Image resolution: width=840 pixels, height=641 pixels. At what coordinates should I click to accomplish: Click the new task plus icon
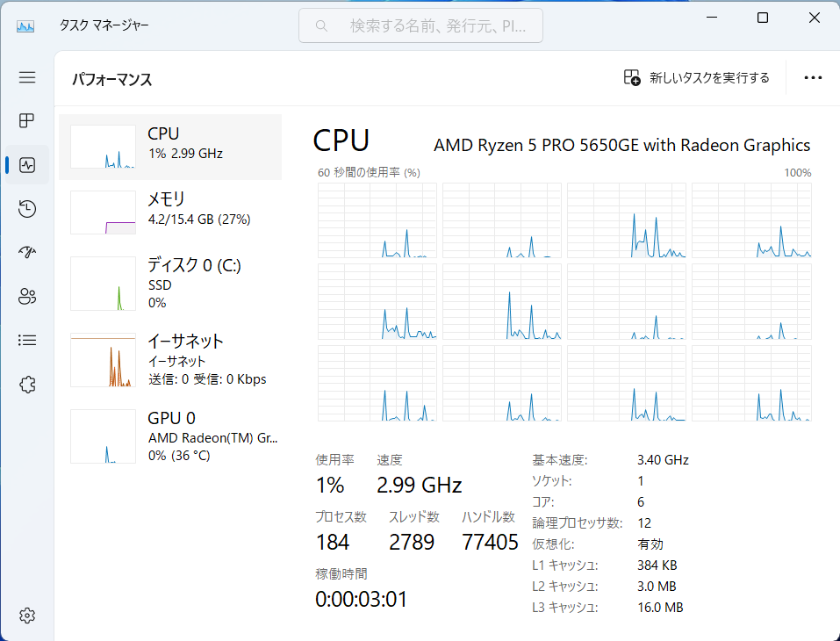(x=632, y=78)
